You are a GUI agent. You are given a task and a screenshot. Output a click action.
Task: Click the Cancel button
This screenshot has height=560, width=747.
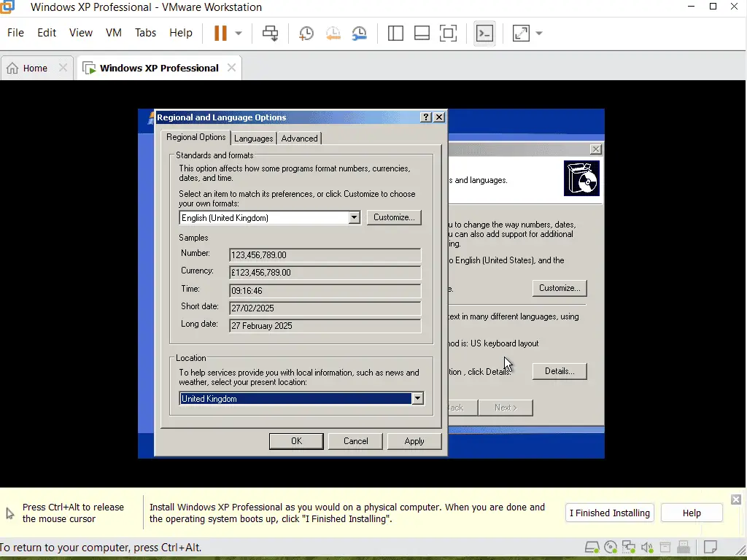coord(355,441)
